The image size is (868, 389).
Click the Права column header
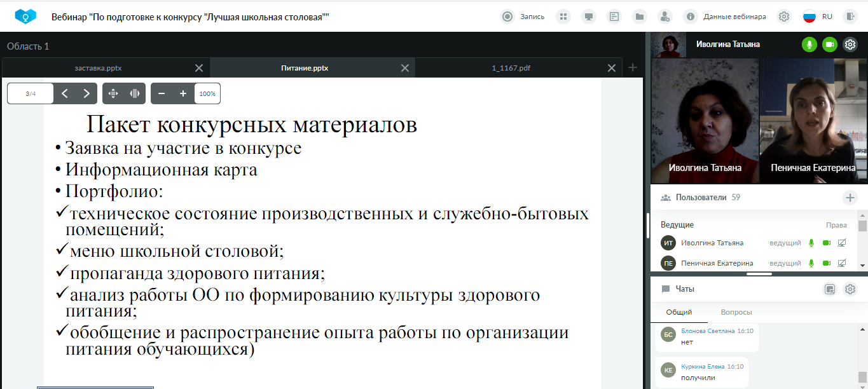pos(836,225)
